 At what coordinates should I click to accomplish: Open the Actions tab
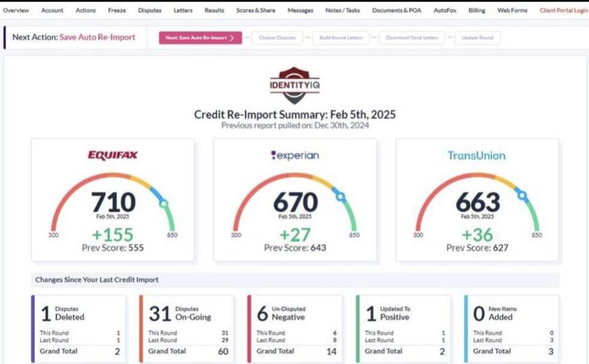86,11
